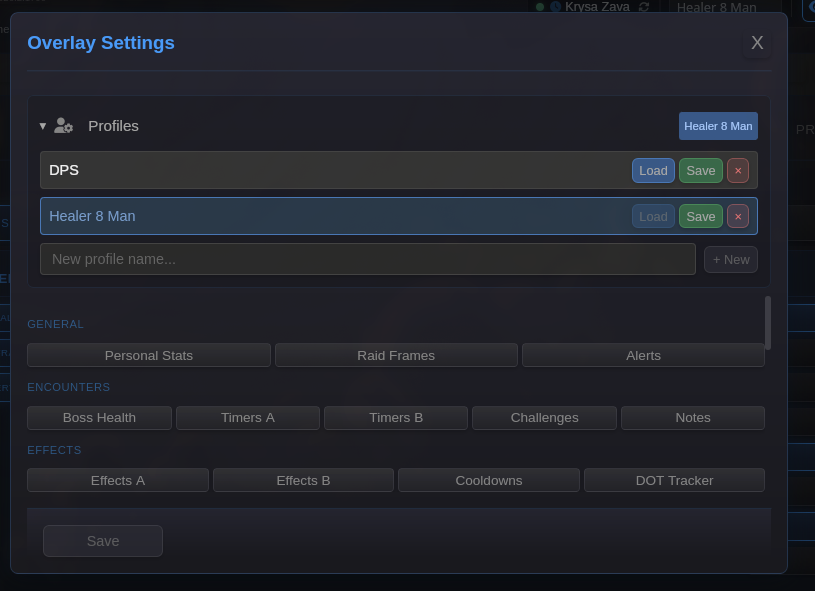The width and height of the screenshot is (815, 591).
Task: Toggle the Challenges overlay
Action: (x=544, y=417)
